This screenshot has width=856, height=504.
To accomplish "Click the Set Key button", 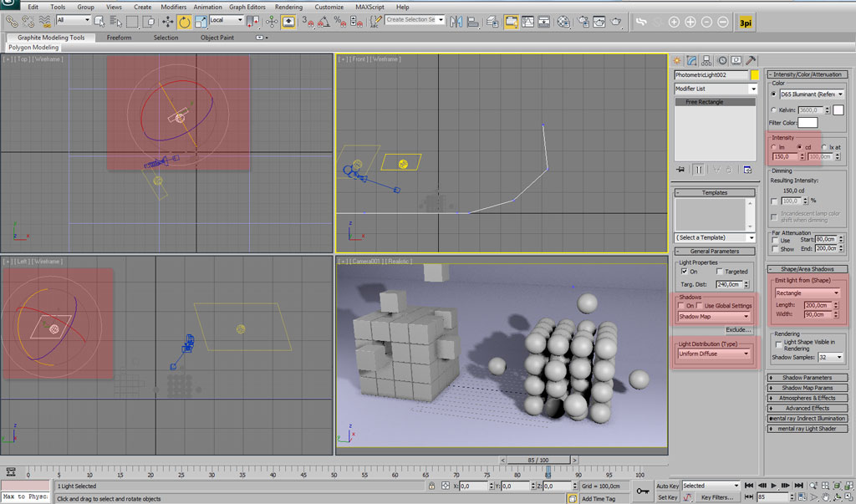I will [x=667, y=497].
